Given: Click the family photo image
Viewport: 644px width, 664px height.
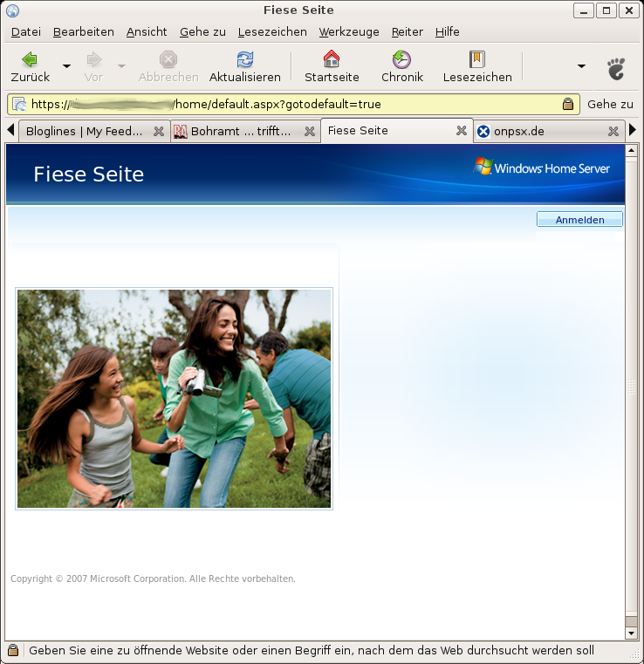Looking at the screenshot, I should (174, 398).
